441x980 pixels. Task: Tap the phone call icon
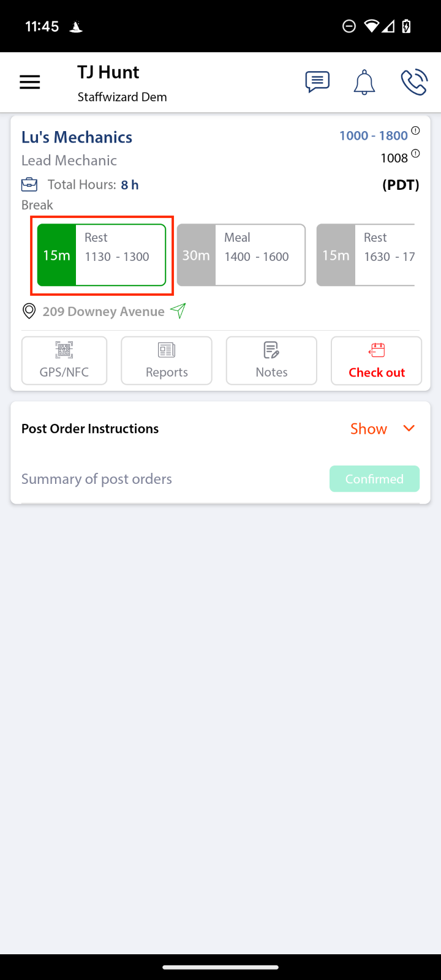pos(413,82)
